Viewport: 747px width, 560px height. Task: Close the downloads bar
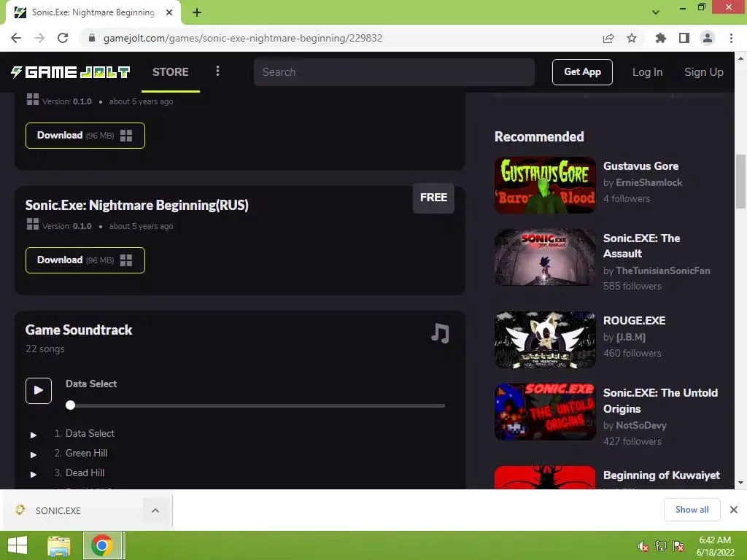(734, 510)
